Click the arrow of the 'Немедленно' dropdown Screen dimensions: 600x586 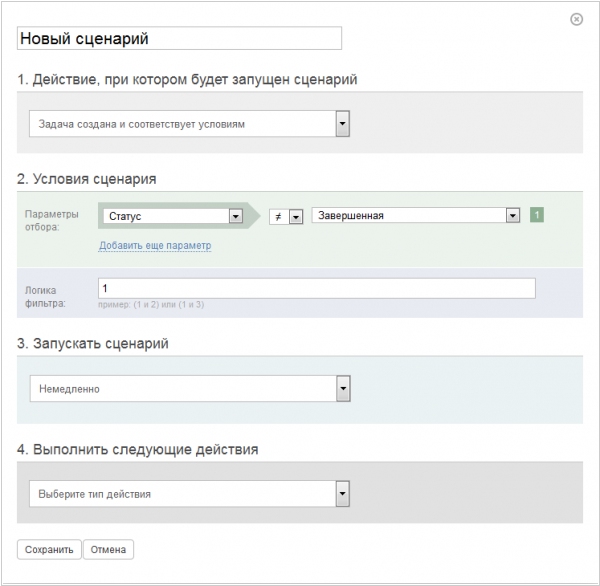point(343,388)
